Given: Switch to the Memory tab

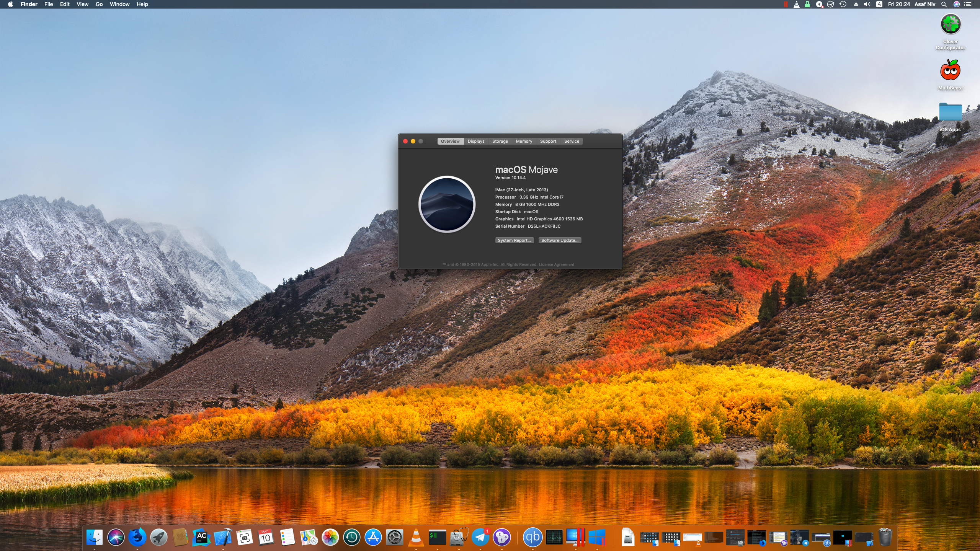Looking at the screenshot, I should pos(524,141).
